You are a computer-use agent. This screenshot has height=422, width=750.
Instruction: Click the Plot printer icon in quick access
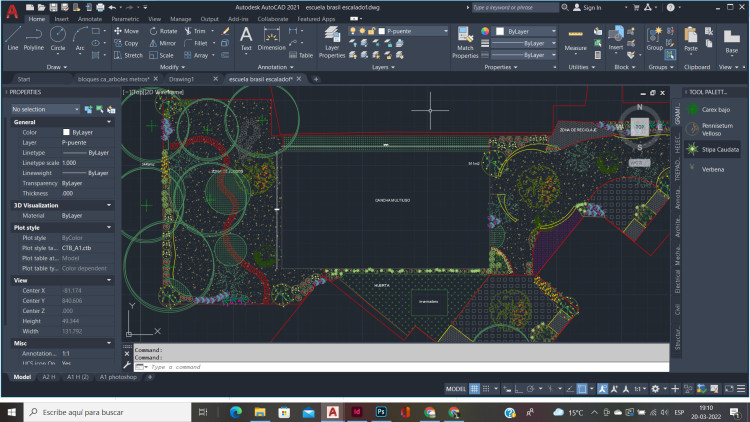[100, 7]
